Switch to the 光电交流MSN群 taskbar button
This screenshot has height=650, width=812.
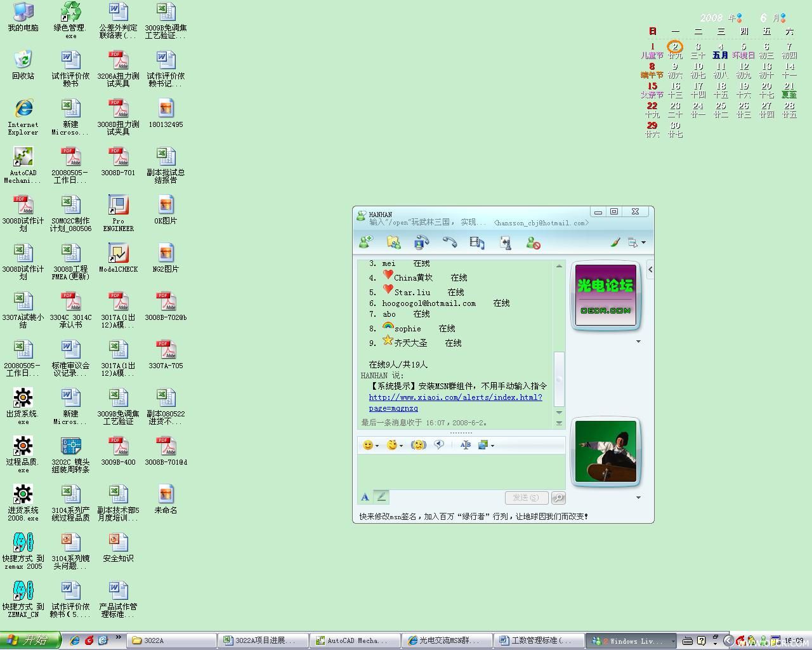(447, 640)
